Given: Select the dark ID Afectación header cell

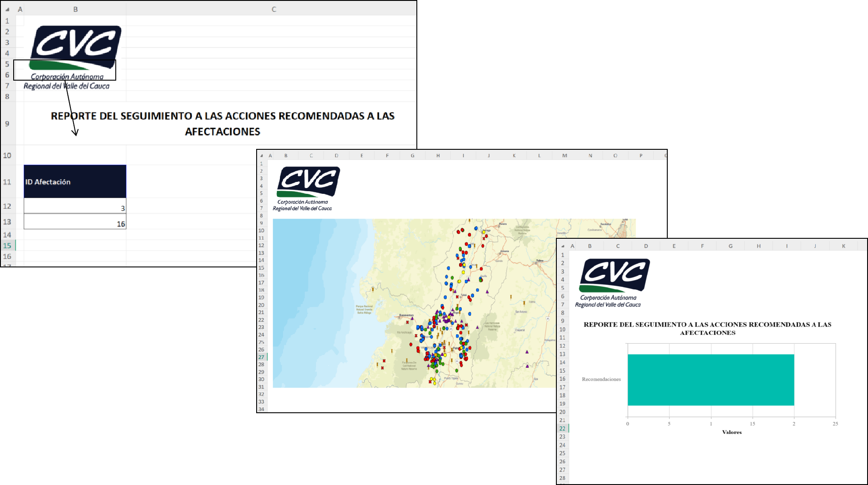Looking at the screenshot, I should [x=75, y=181].
